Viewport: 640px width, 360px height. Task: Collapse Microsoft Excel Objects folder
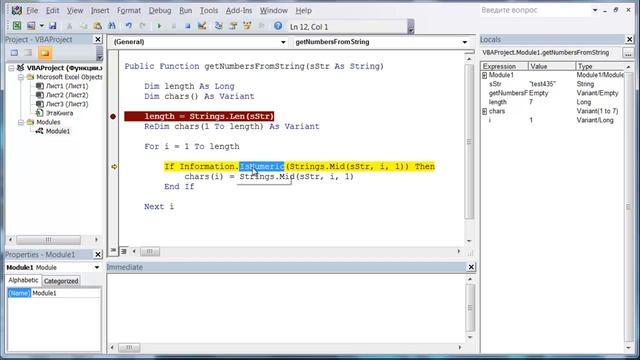pyautogui.click(x=20, y=77)
